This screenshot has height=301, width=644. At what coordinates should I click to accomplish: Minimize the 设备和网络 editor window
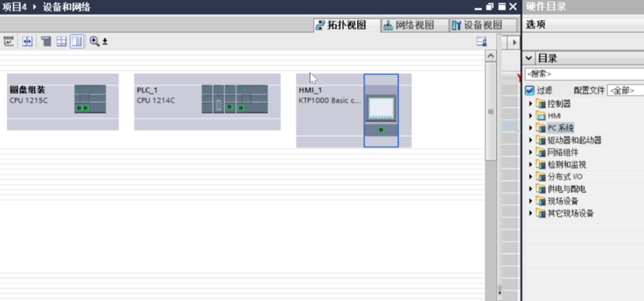(x=478, y=7)
